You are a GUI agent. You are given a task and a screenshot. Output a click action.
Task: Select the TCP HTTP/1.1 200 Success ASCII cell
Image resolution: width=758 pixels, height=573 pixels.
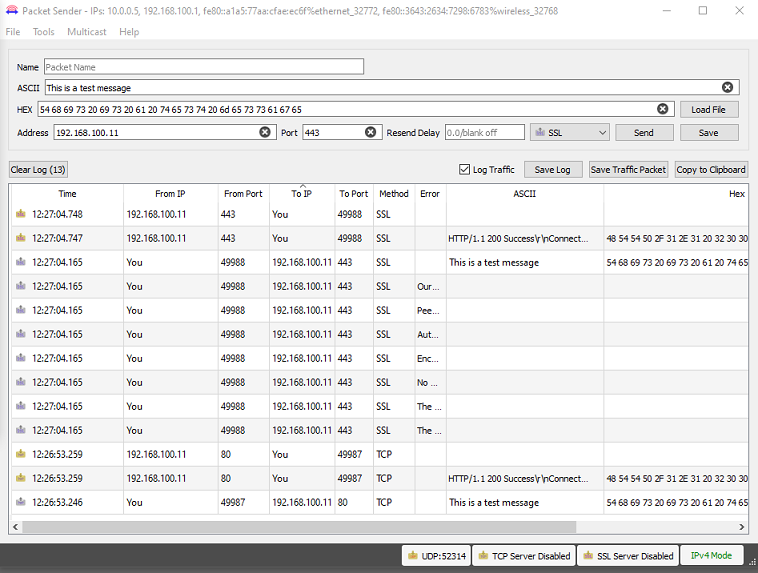[x=525, y=478]
